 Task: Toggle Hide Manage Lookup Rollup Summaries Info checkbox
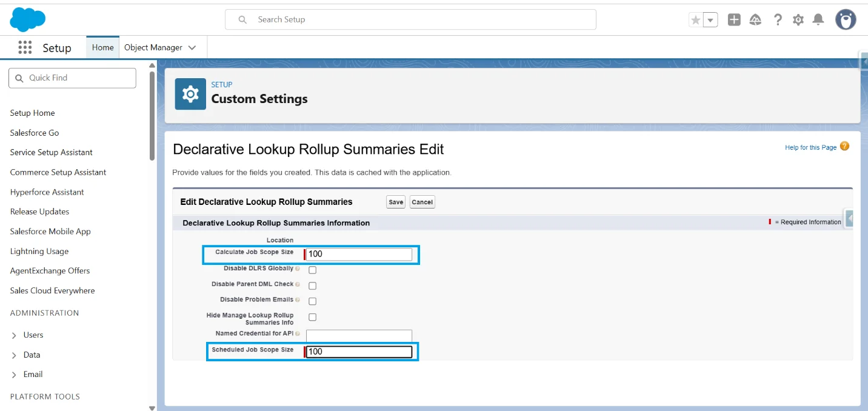click(x=313, y=317)
